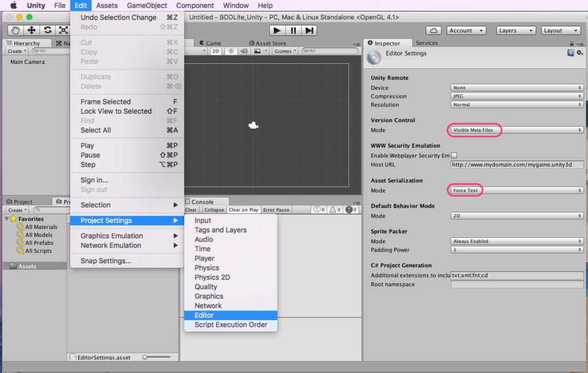Choose Script Execution Order menu item
The height and width of the screenshot is (373, 588).
[231, 325]
